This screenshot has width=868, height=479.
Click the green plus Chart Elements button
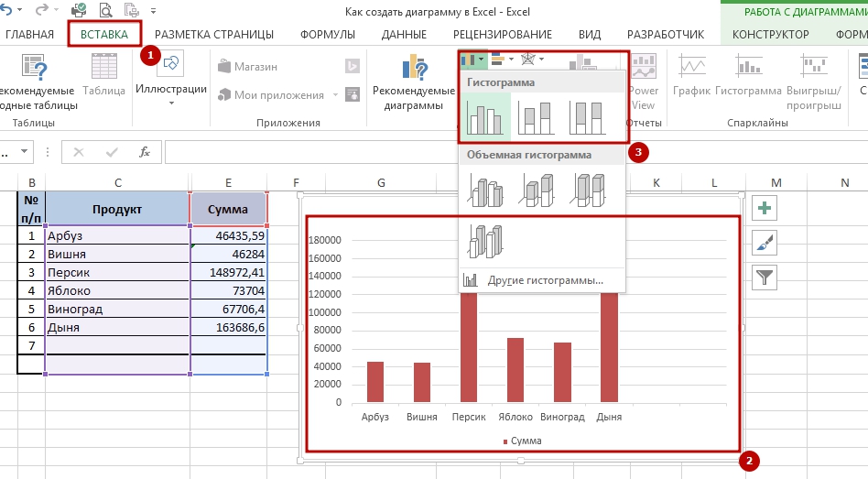click(x=765, y=210)
